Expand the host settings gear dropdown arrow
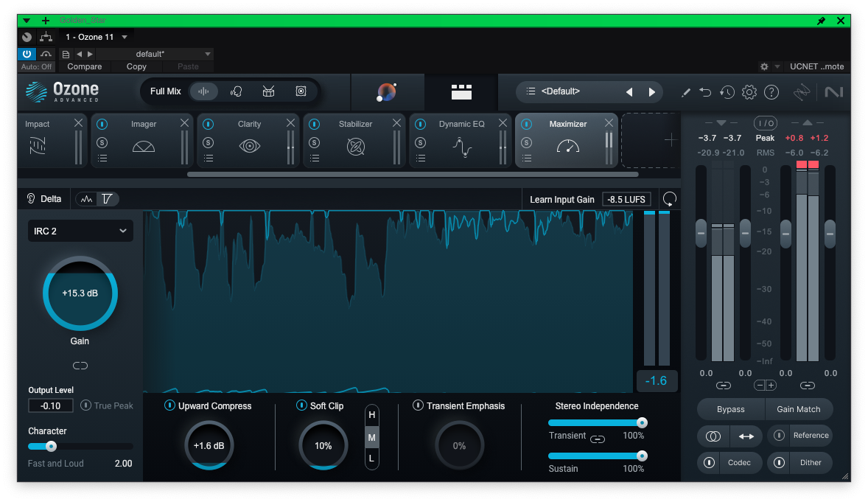The image size is (868, 502). pyautogui.click(x=777, y=66)
